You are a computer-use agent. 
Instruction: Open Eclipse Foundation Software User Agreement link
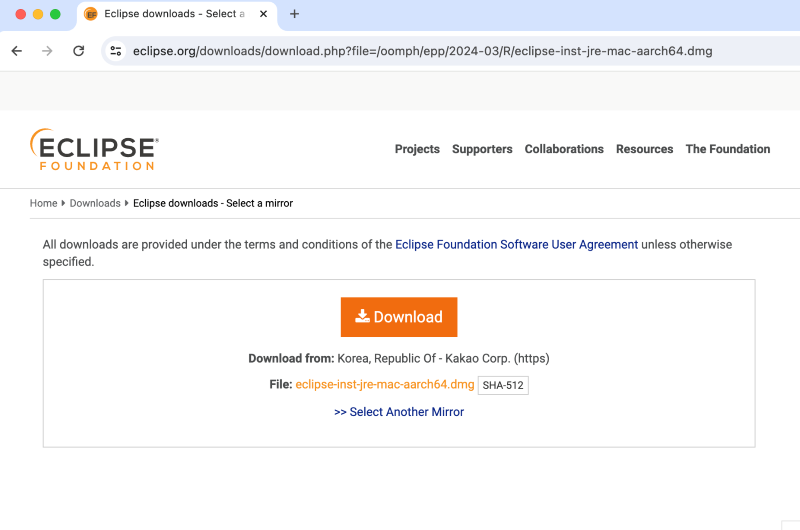(516, 244)
